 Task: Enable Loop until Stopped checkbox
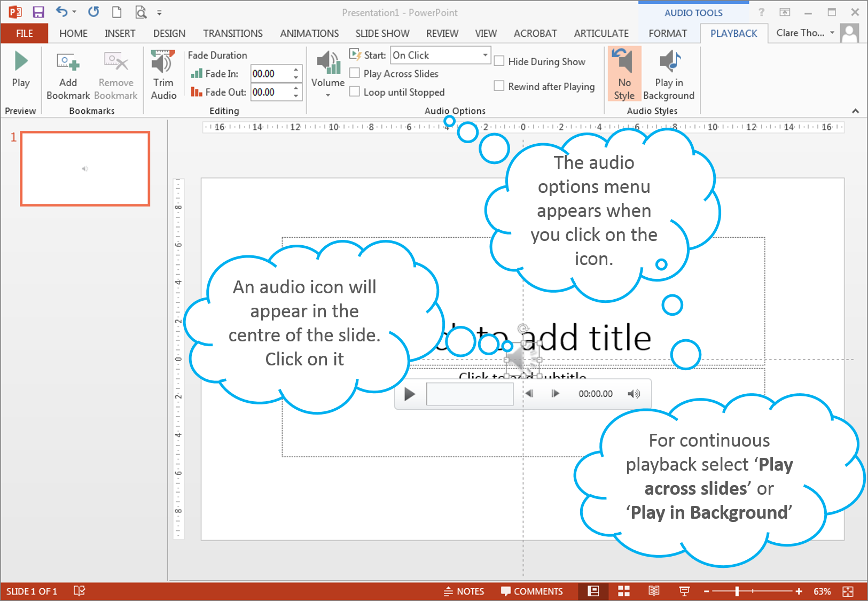click(x=354, y=92)
